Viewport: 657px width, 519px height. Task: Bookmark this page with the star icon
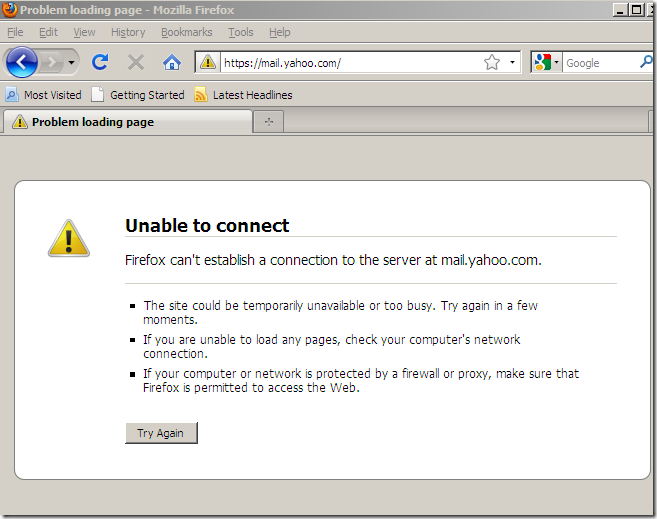click(x=491, y=62)
